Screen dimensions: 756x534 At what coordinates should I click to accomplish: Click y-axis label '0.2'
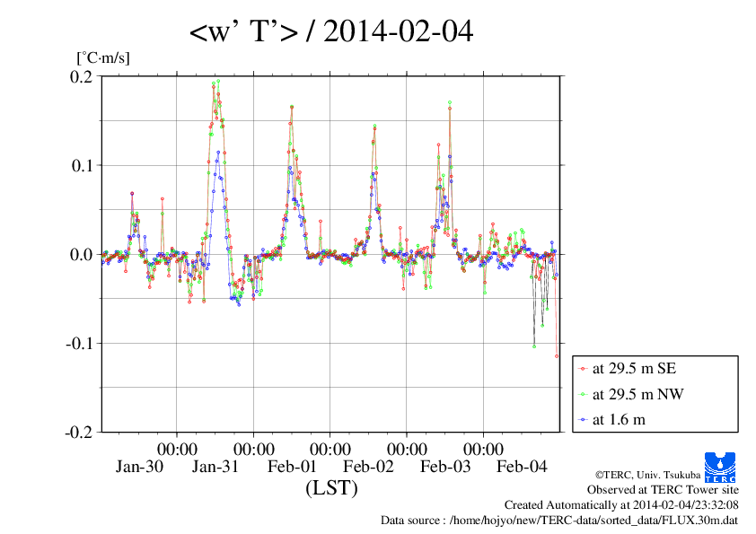tap(81, 76)
